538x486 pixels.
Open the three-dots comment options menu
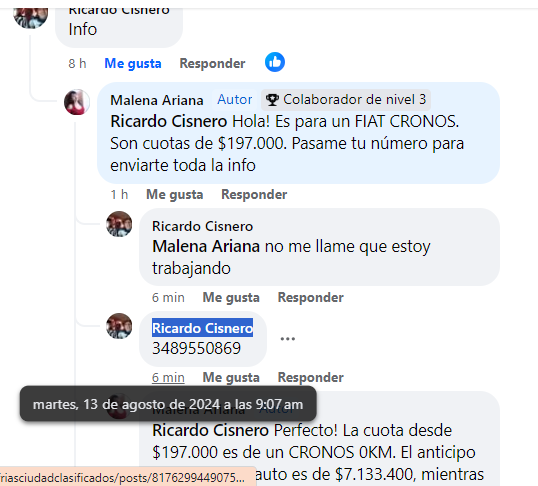click(288, 339)
